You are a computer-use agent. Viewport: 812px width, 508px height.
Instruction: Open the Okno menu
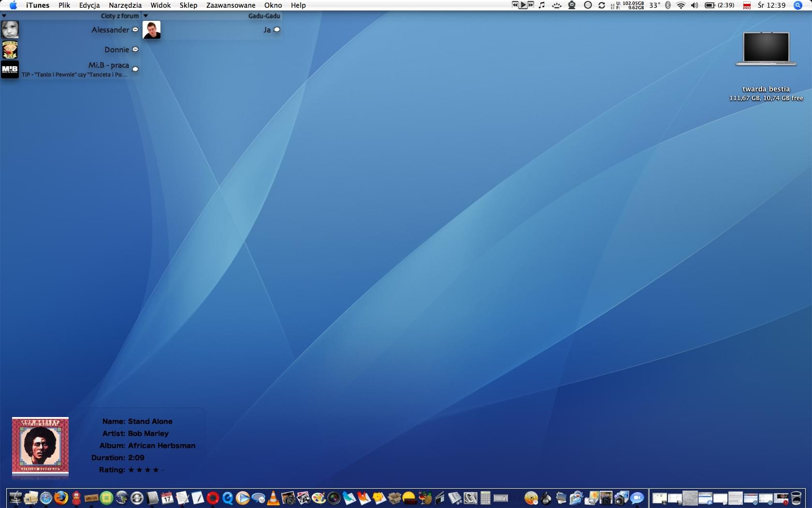[273, 5]
